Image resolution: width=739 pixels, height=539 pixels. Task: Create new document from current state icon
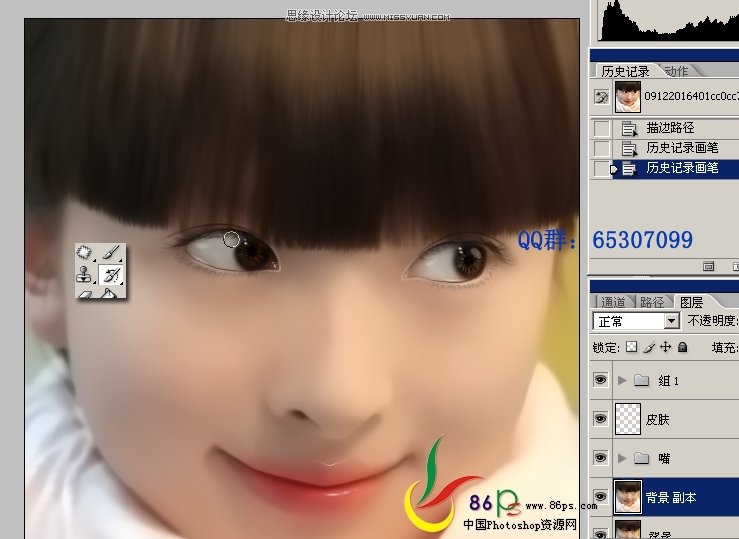[x=708, y=267]
